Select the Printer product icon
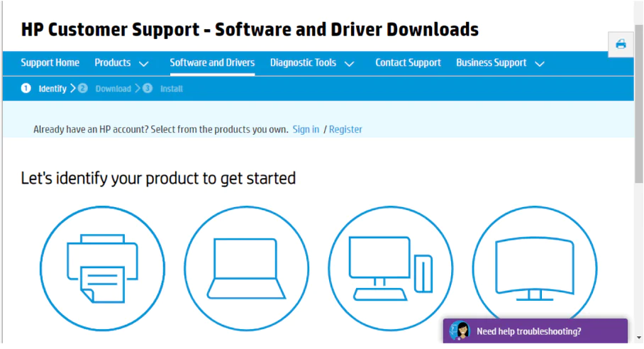Screen dimensions: 644x349 point(103,269)
